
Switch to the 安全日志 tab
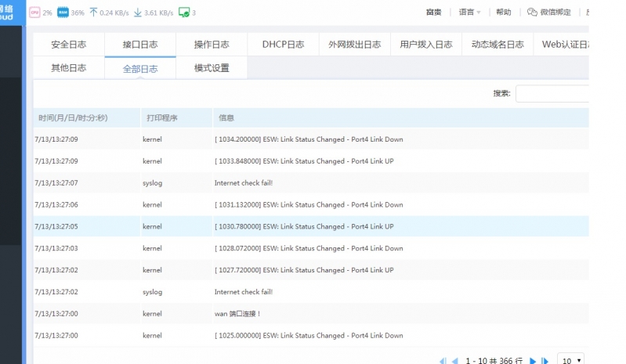(x=69, y=45)
